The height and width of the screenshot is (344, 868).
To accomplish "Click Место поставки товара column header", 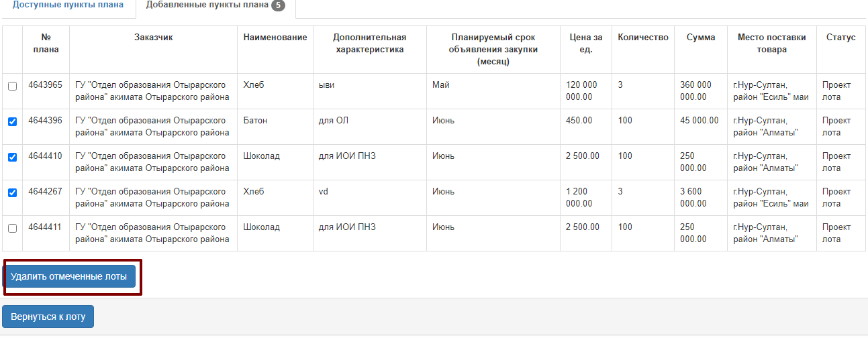I will (x=772, y=44).
